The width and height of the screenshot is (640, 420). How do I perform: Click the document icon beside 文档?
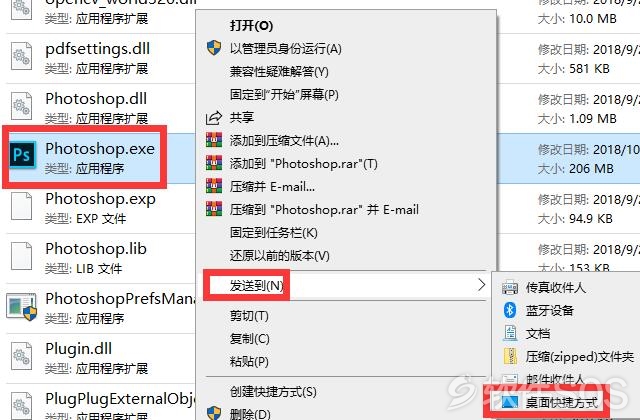510,333
